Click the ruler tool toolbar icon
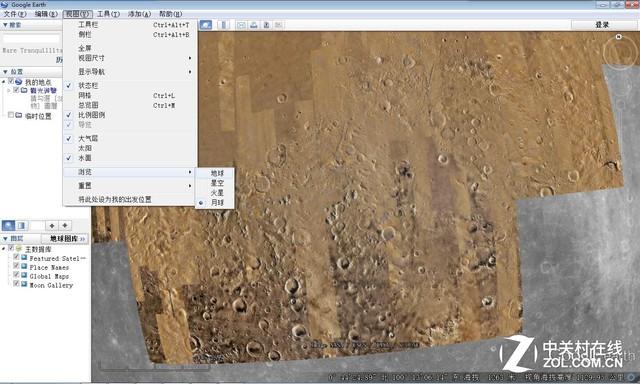This screenshot has height=384, width=640. pos(223,25)
